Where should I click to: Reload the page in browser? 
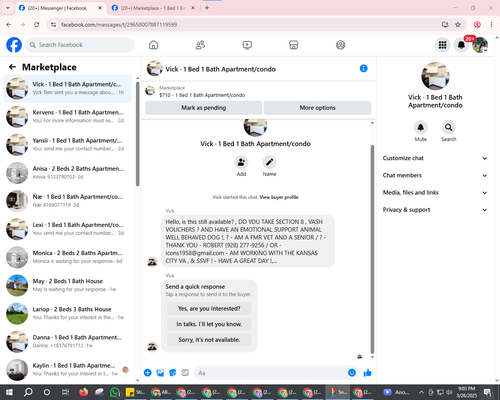pos(37,24)
